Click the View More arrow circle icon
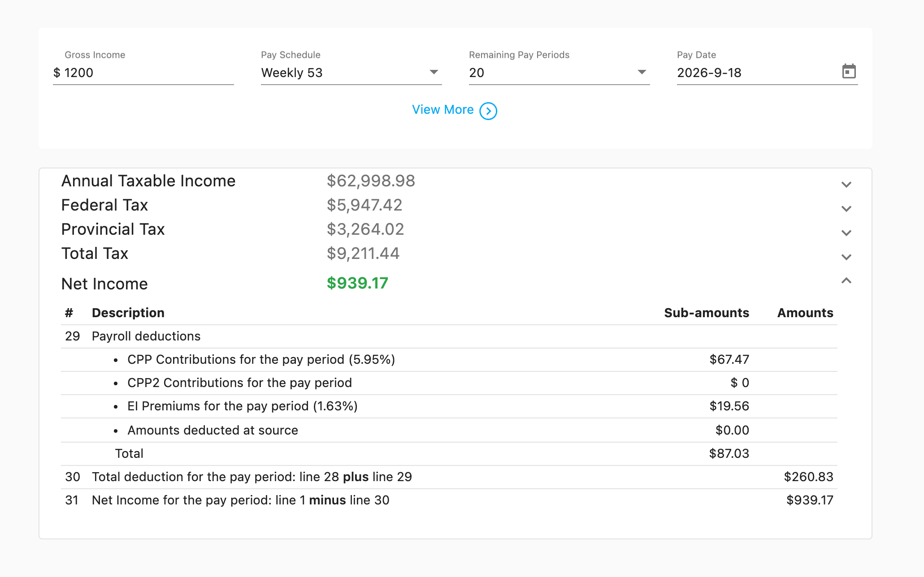Viewport: 924px width, 577px height. coord(488,111)
